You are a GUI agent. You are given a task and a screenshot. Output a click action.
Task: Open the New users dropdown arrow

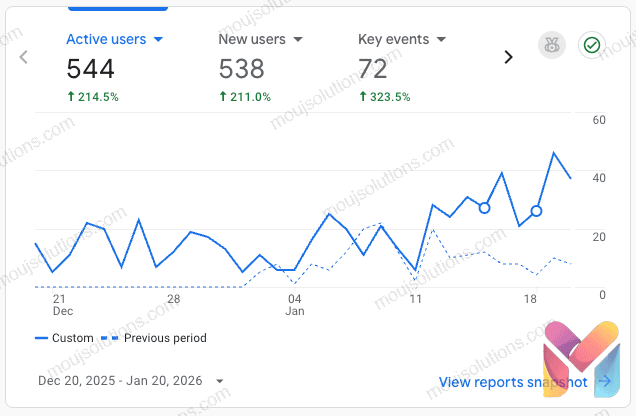tap(298, 39)
